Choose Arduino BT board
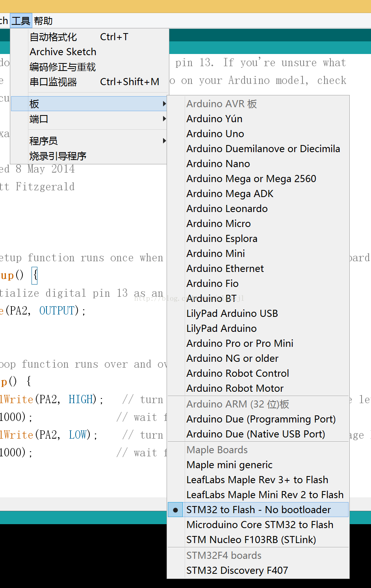 click(x=258, y=299)
